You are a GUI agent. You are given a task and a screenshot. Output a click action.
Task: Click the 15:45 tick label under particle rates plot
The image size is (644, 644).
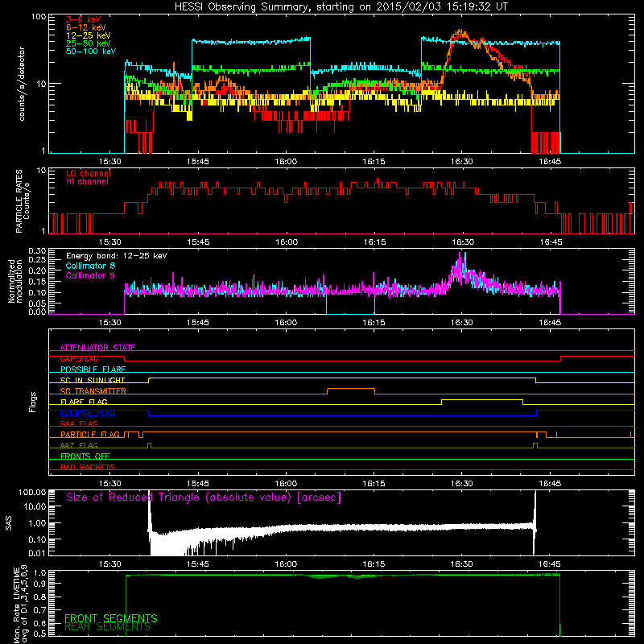[x=198, y=242]
